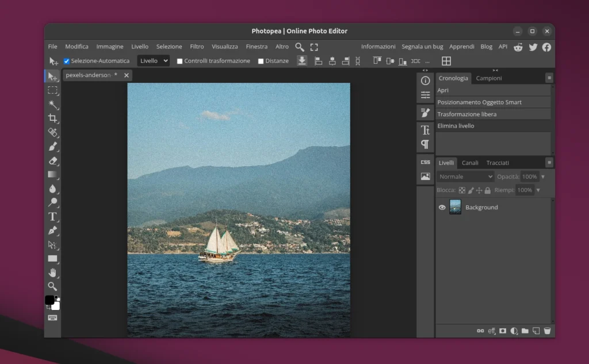Open the Filtro menu
This screenshot has height=364, width=589.
197,47
